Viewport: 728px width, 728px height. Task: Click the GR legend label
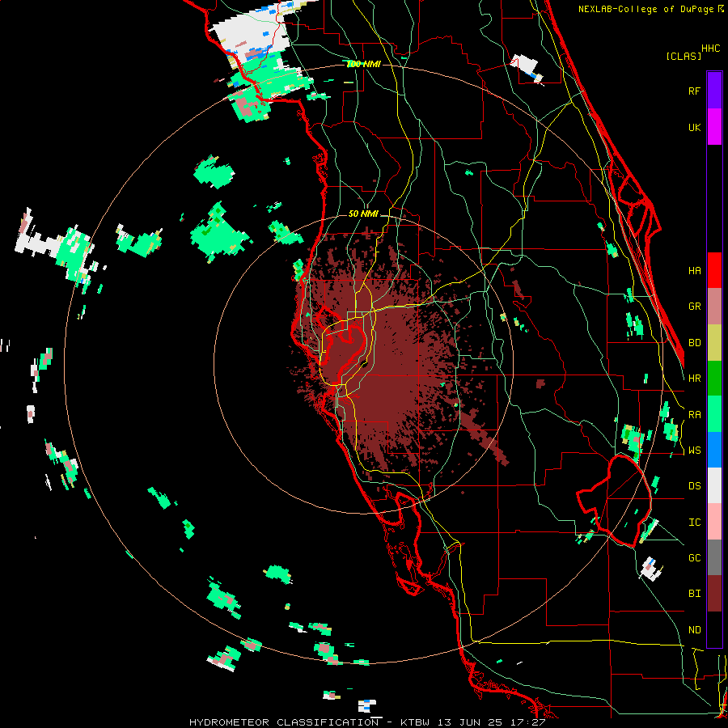694,307
